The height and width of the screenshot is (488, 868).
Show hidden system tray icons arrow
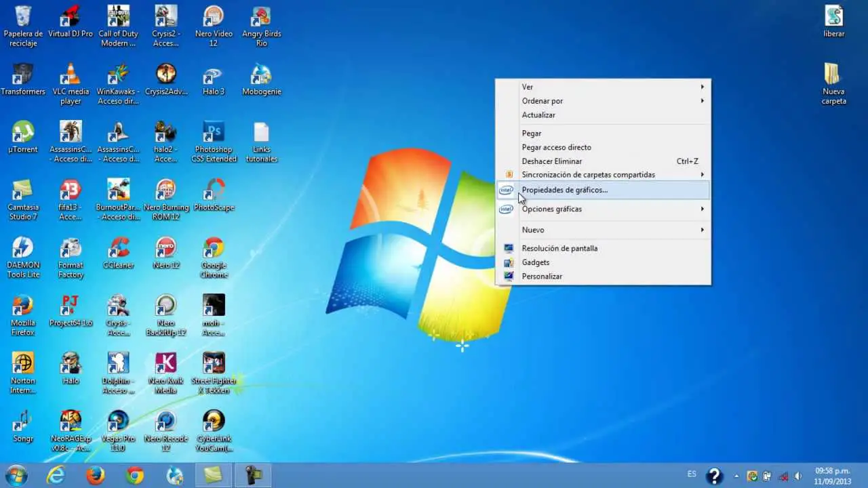(x=735, y=476)
